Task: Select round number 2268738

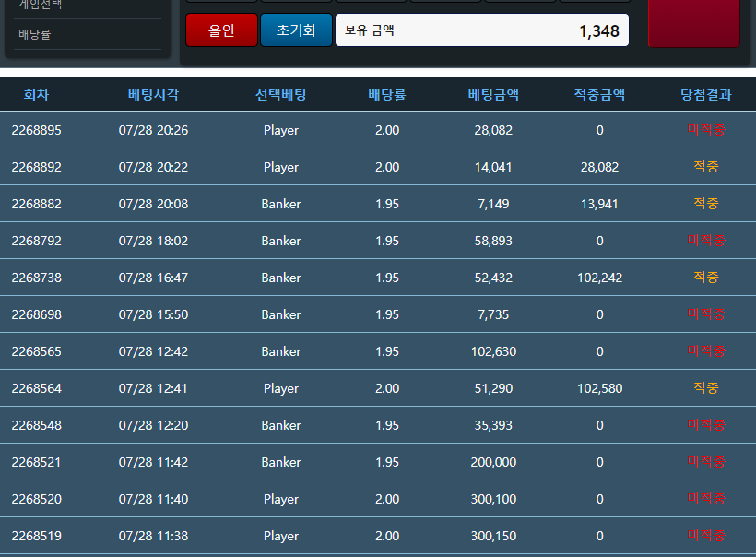Action: point(36,278)
